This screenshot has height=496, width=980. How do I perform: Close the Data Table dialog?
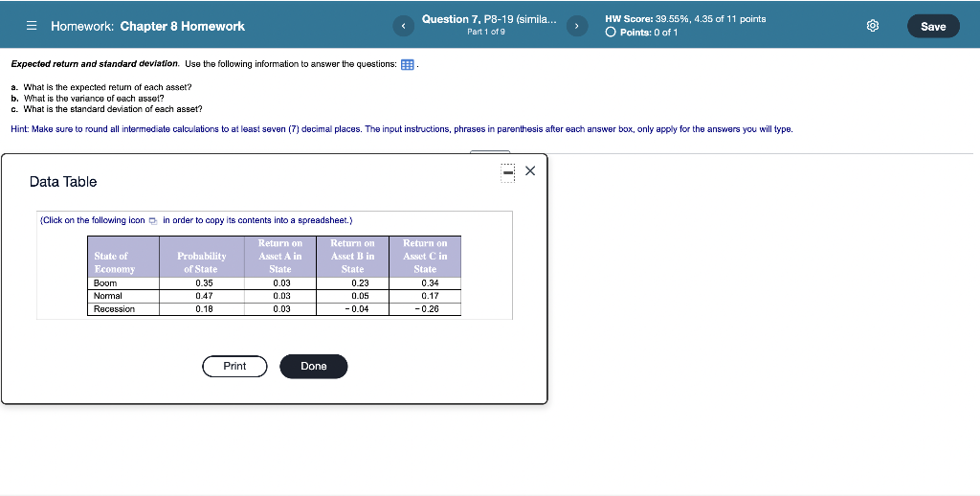point(530,170)
